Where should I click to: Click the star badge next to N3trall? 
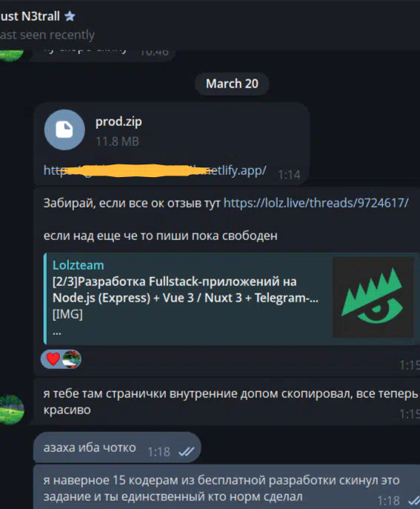pos(70,16)
